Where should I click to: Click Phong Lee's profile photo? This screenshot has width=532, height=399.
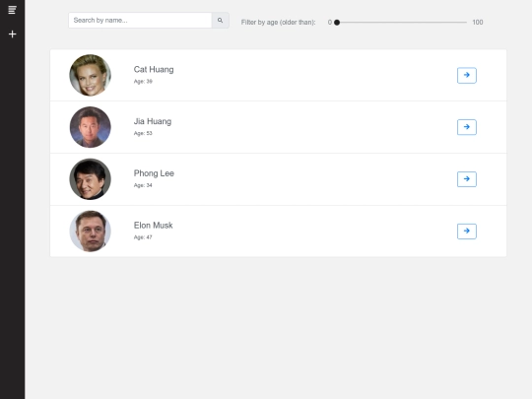(x=91, y=178)
